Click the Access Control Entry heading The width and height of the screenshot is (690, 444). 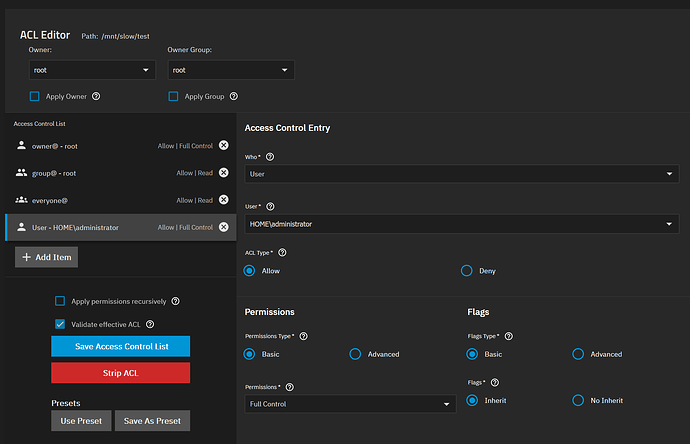287,128
